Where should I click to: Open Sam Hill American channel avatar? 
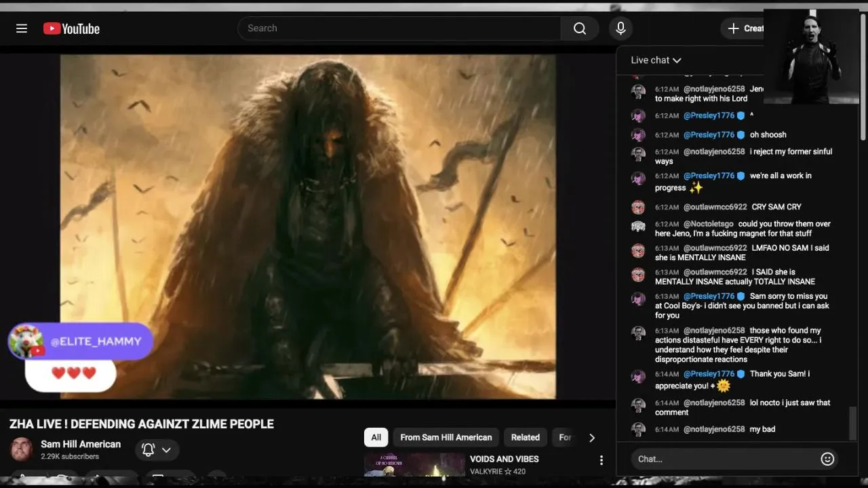tap(21, 449)
